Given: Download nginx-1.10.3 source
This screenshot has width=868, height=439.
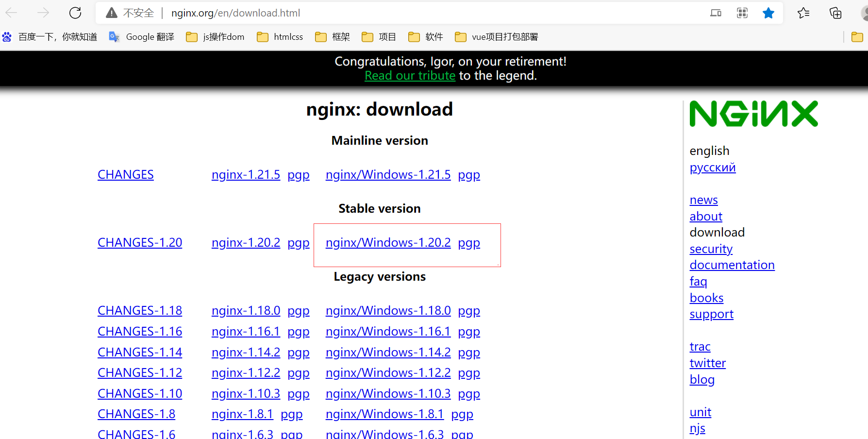Looking at the screenshot, I should pyautogui.click(x=246, y=394).
